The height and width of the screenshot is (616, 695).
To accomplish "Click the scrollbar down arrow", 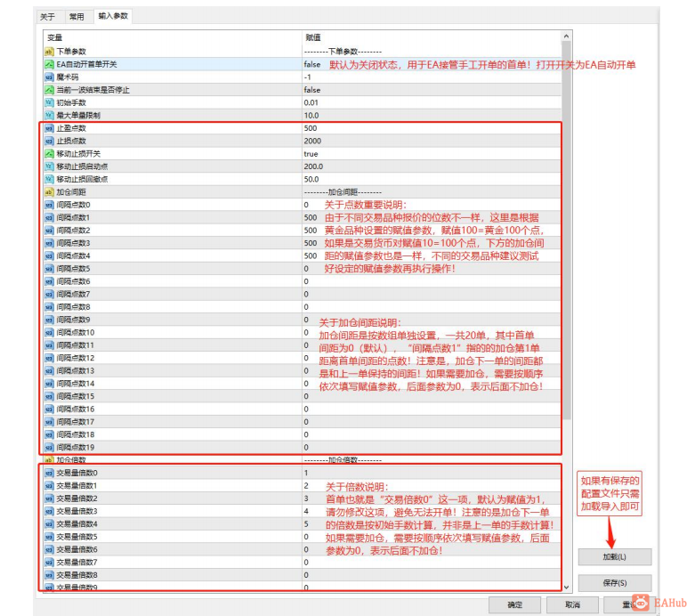I will (x=566, y=588).
